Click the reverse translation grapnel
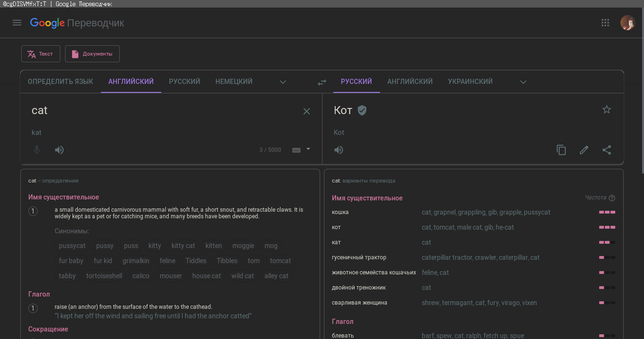This screenshot has height=339, width=644. [444, 212]
